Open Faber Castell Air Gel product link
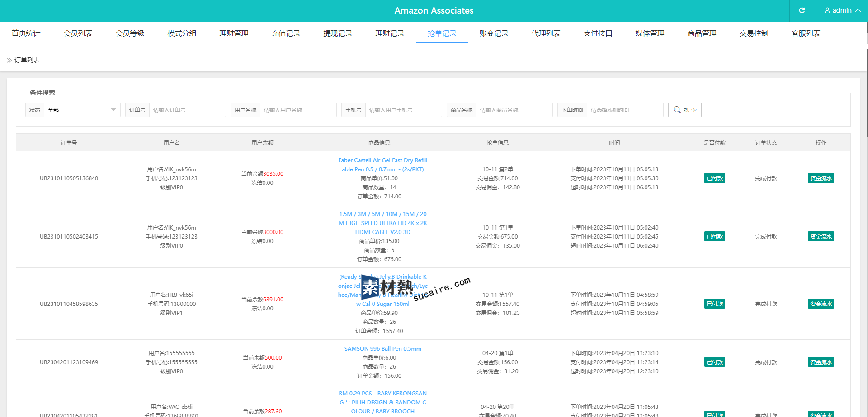This screenshot has width=868, height=417. point(382,164)
